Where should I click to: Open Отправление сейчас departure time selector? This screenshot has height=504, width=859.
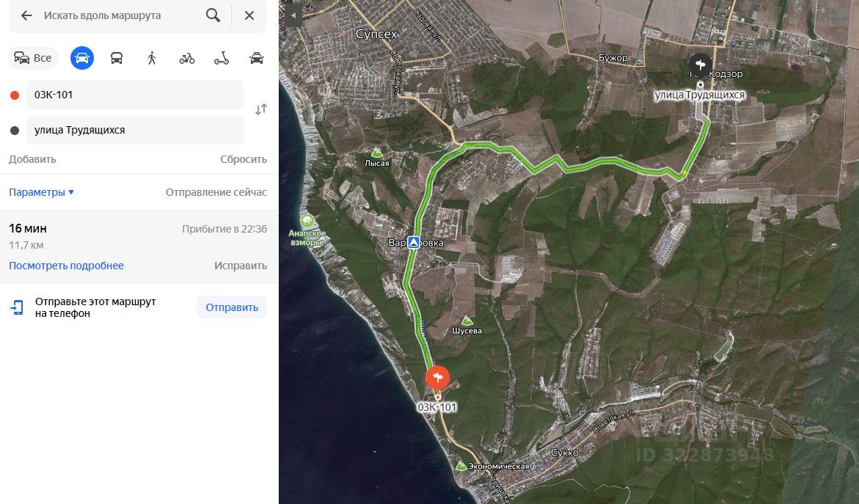point(216,192)
